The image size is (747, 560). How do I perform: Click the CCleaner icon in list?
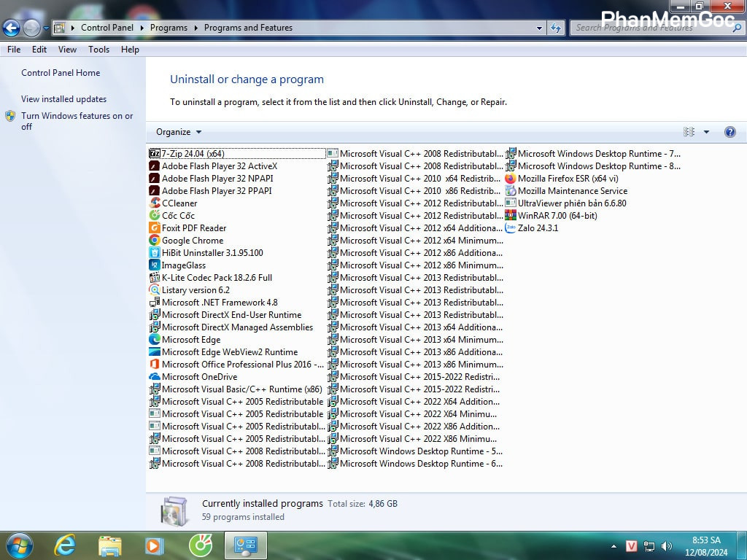pos(155,203)
